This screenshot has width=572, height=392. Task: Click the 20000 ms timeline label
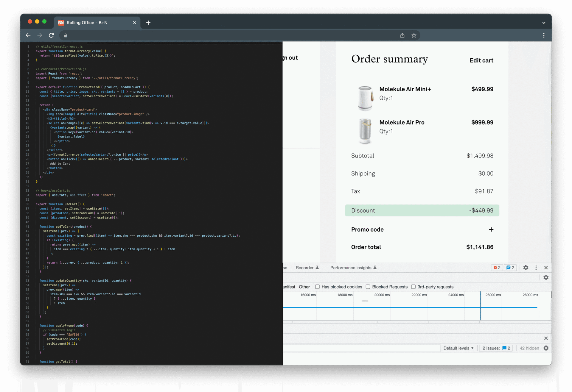[382, 295]
